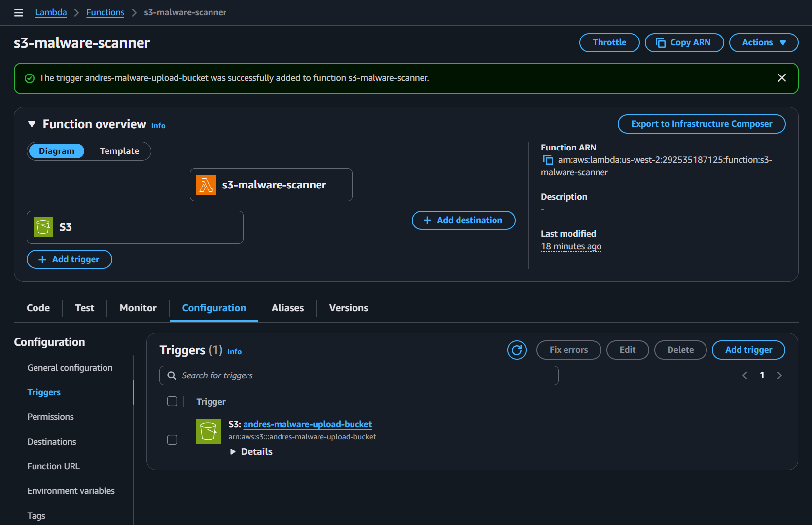Switch overview to Template view

pyautogui.click(x=119, y=151)
